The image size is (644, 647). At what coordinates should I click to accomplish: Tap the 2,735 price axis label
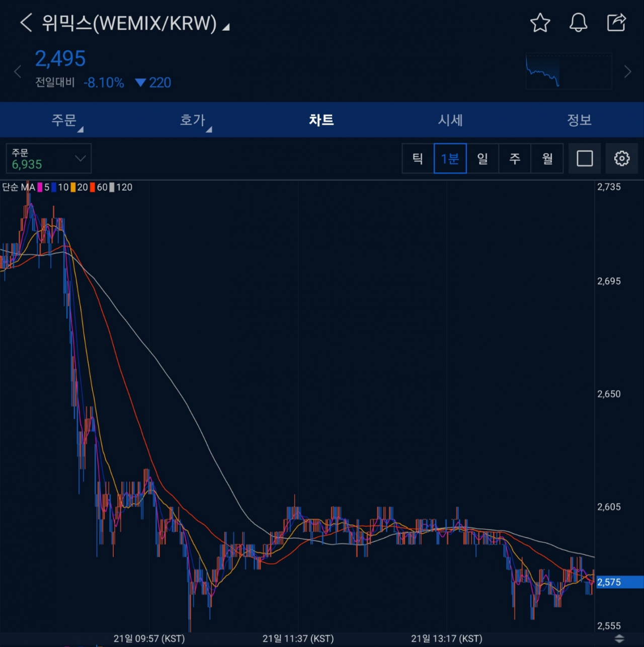609,187
